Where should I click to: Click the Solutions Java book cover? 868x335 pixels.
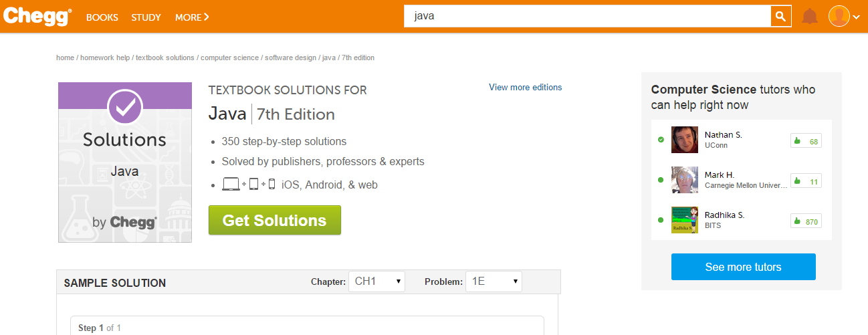(x=125, y=162)
